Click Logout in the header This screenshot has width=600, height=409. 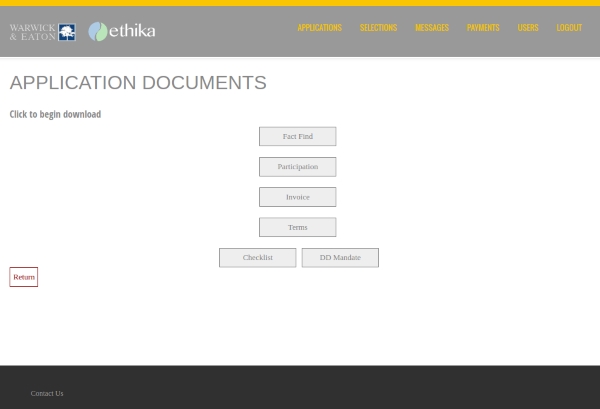coord(569,28)
